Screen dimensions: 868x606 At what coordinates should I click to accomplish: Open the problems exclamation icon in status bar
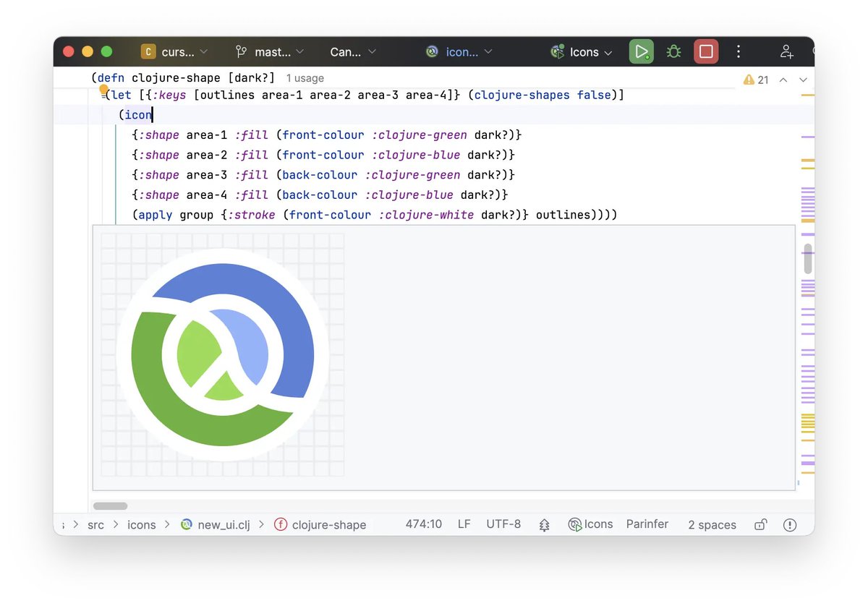click(789, 525)
